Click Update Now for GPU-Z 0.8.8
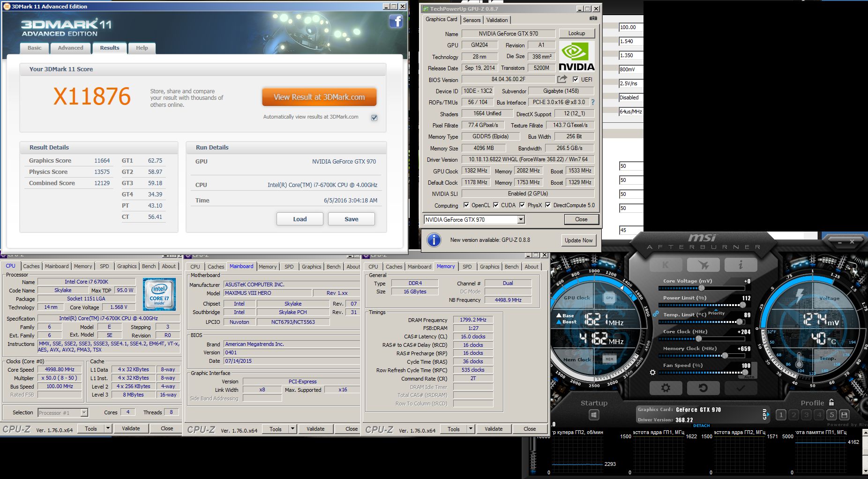Viewport: 868px width, 479px height. tap(578, 240)
